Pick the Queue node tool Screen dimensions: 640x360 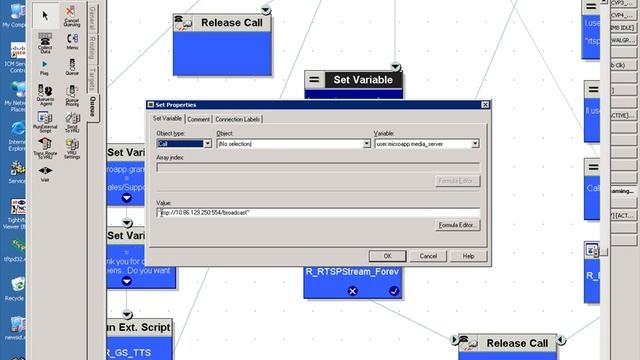[x=72, y=67]
